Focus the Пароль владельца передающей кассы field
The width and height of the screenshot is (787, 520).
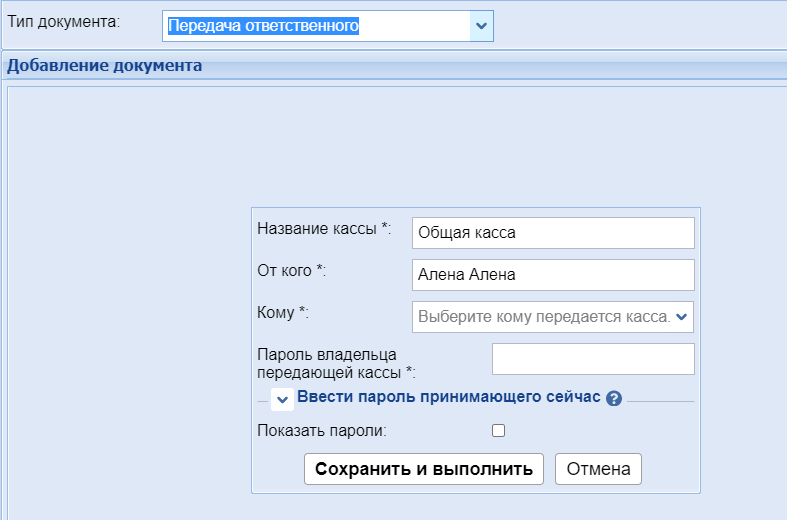593,359
